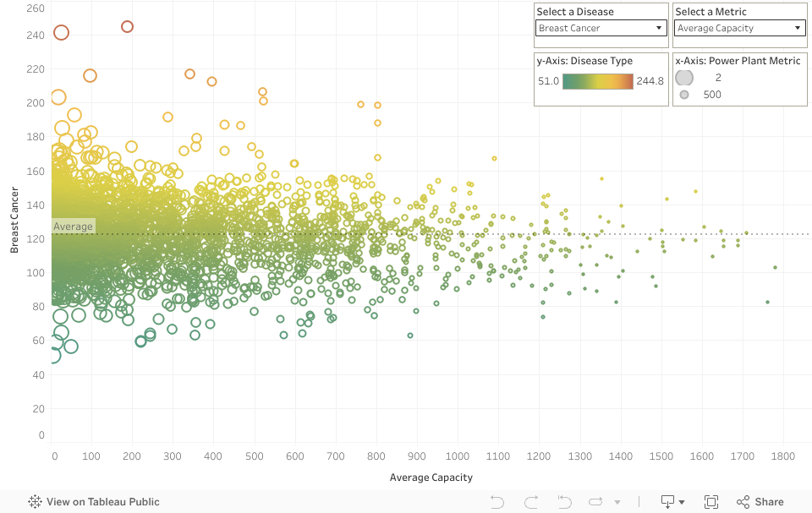This screenshot has height=513, width=812.
Task: Click the Average Capacity axis title
Action: (x=431, y=478)
